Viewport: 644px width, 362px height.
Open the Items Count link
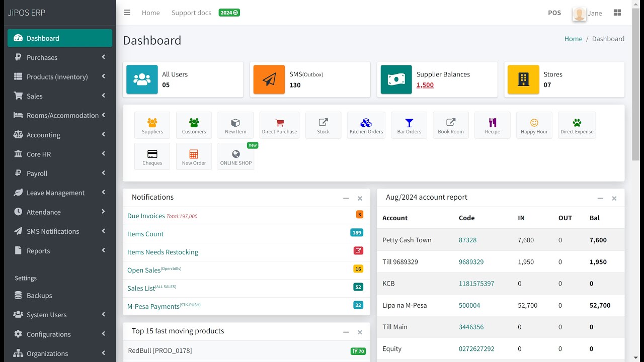tap(145, 234)
